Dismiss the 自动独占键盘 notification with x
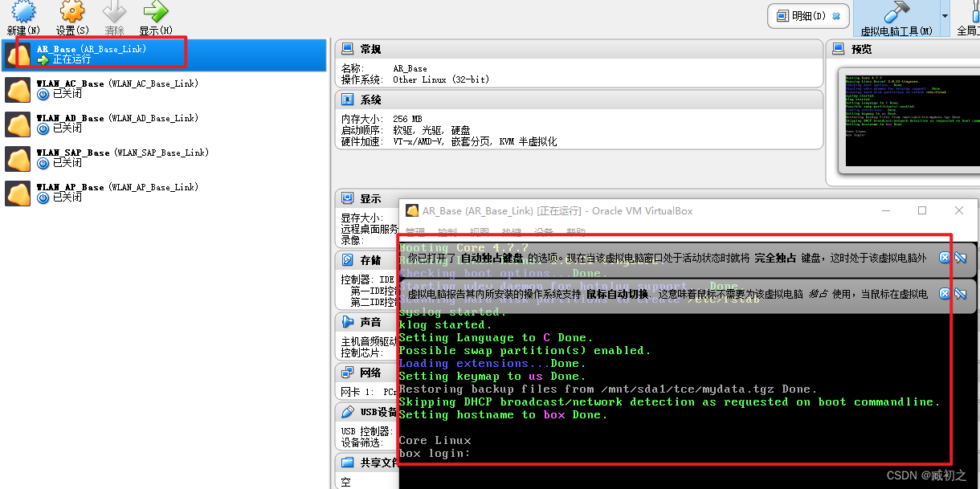Image resolution: width=980 pixels, height=489 pixels. pyautogui.click(x=945, y=258)
